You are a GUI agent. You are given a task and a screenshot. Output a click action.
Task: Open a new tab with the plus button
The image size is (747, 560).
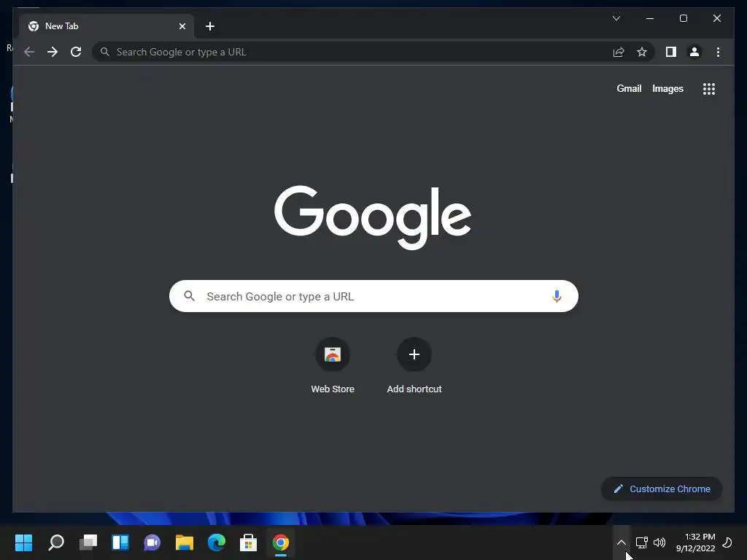(x=210, y=26)
